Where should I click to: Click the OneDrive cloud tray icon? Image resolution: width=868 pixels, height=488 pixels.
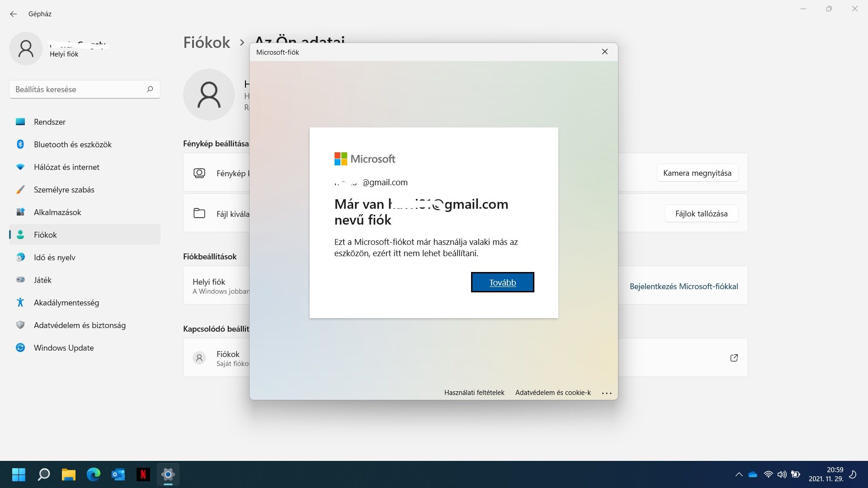coord(753,474)
